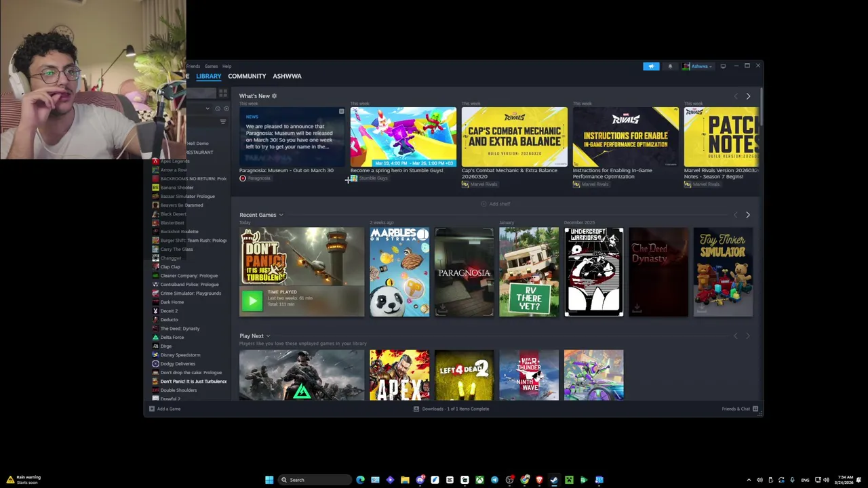
Task: Switch to the Community tab
Action: coord(247,76)
